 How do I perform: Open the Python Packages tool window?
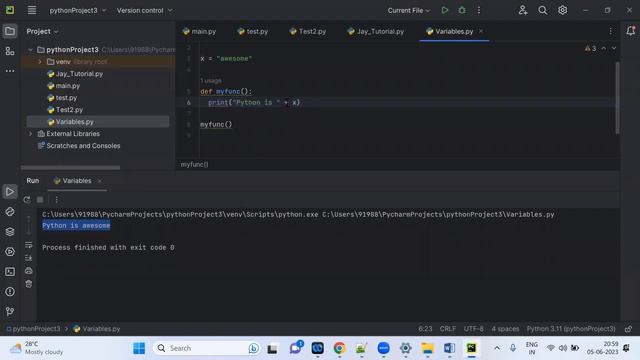coord(10,231)
